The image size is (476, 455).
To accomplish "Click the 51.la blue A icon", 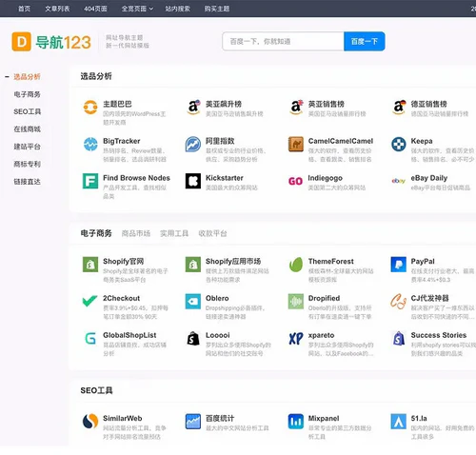I will 399,422.
